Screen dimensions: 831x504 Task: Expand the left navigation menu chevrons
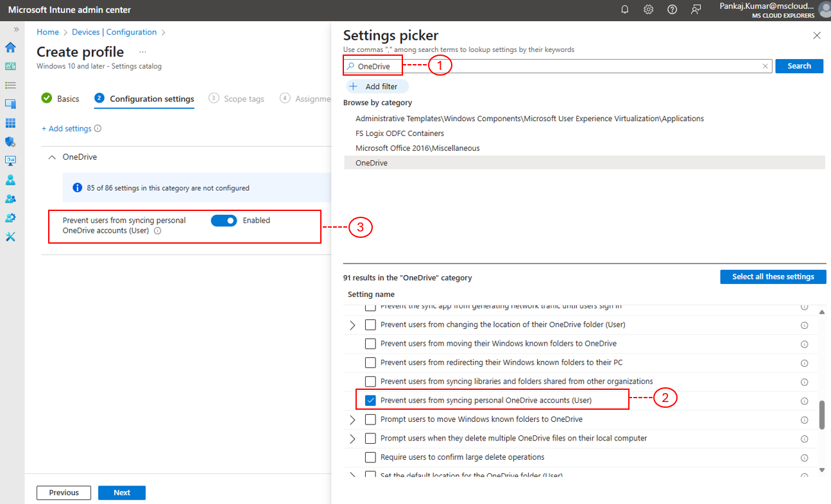(16, 29)
